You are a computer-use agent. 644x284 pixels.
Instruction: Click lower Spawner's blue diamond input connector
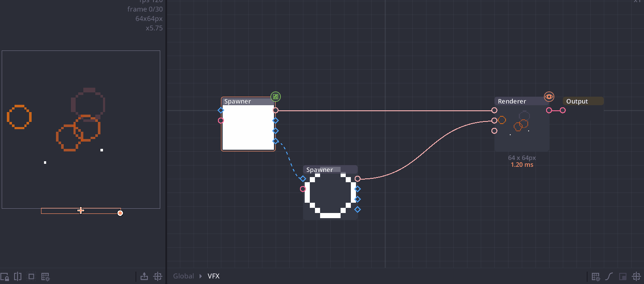(303, 179)
